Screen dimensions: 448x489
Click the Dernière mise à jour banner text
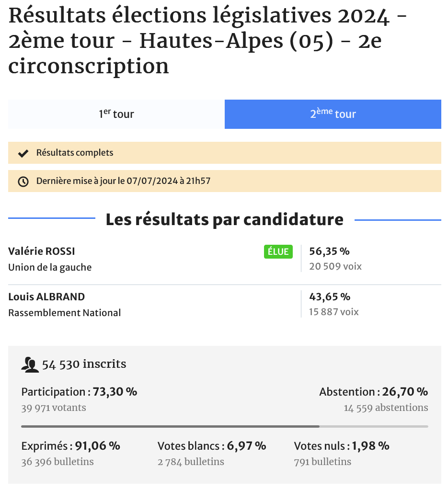124,182
